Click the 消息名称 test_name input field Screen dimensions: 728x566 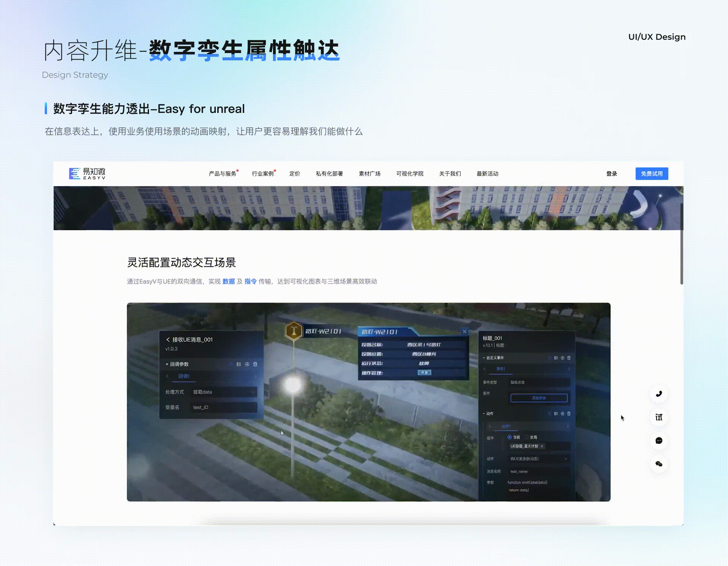539,472
